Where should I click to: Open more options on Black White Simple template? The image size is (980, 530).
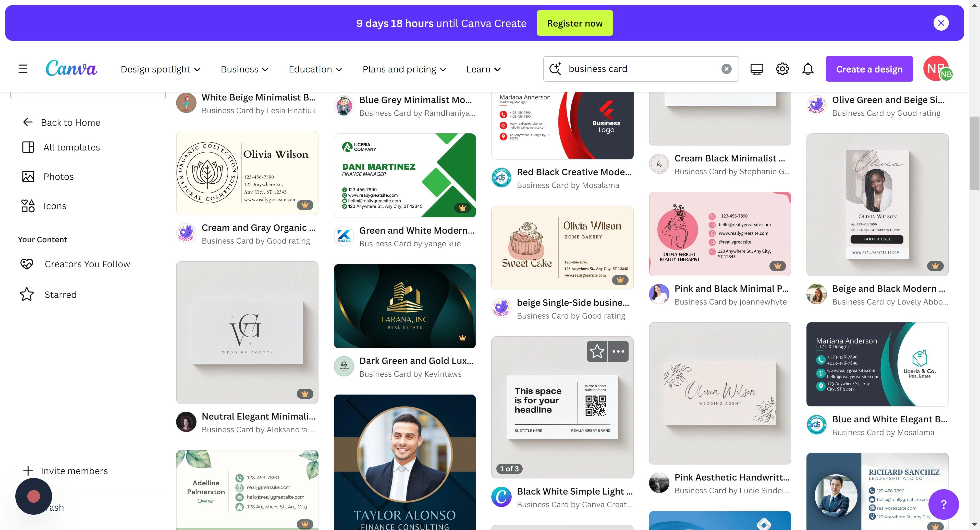(x=618, y=351)
